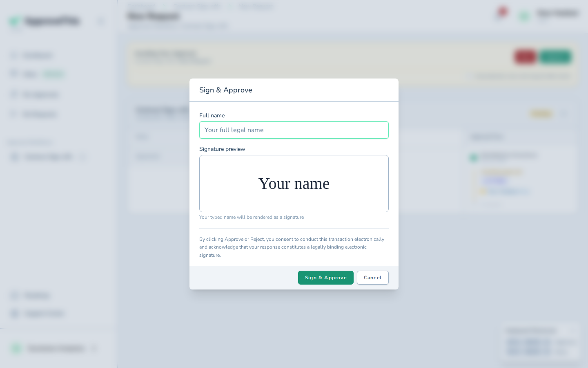The image size is (588, 368).
Task: Click the blurred green approve button behind dialog
Action: click(555, 57)
